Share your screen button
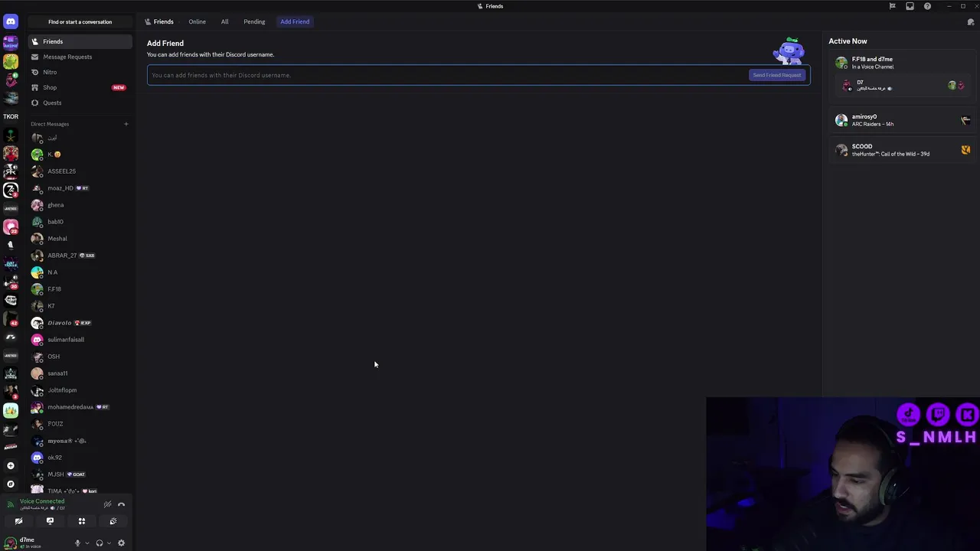This screenshot has width=980, height=551. tap(50, 521)
